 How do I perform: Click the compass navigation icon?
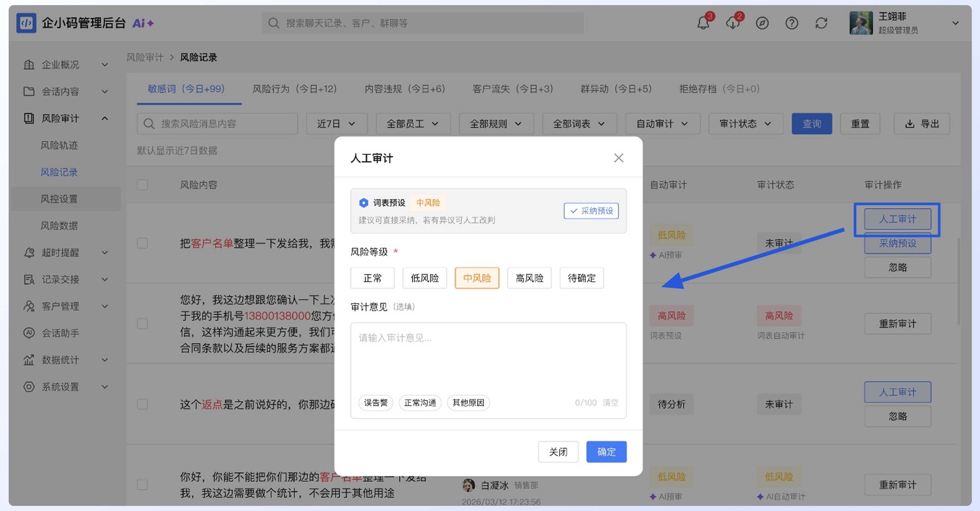(762, 23)
